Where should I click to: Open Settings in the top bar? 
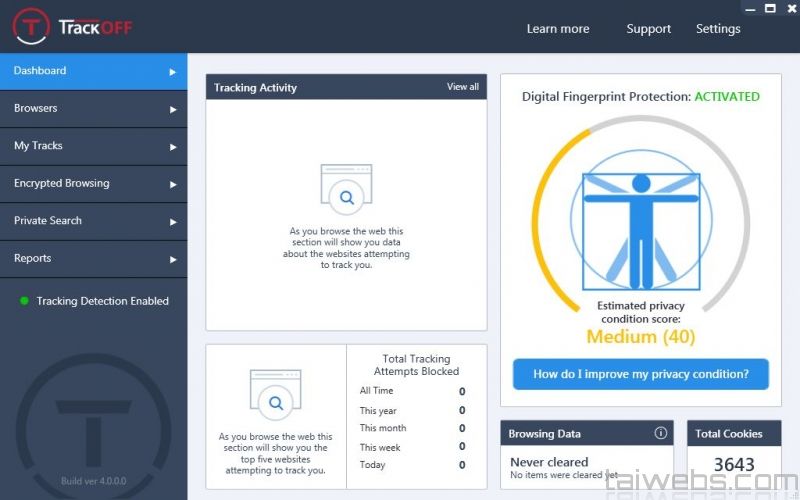click(x=718, y=29)
